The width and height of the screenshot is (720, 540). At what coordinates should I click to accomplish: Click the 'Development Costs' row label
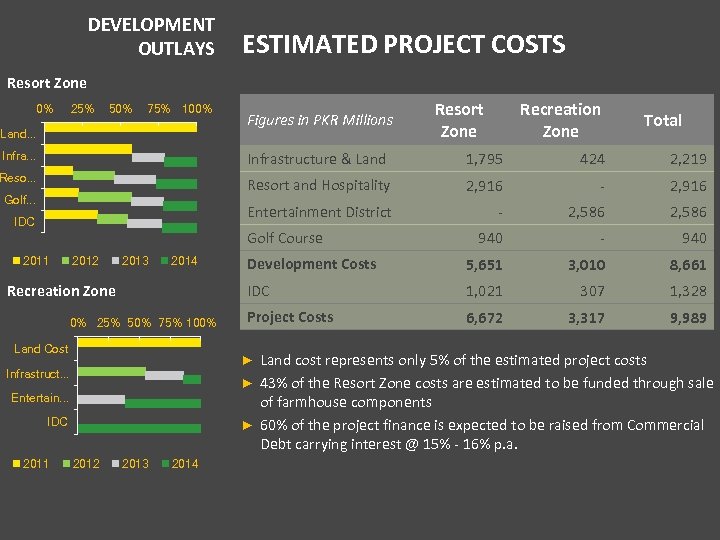pos(312,264)
